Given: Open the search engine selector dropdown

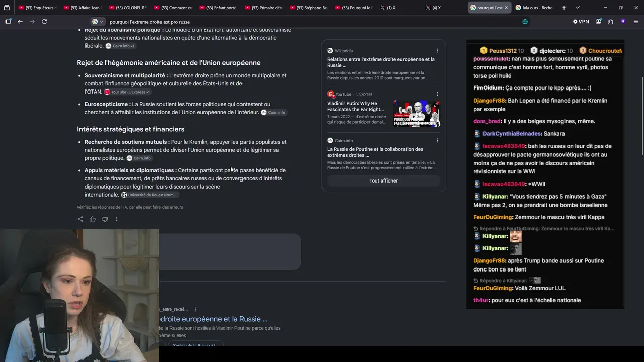Looking at the screenshot, I should coord(98,22).
